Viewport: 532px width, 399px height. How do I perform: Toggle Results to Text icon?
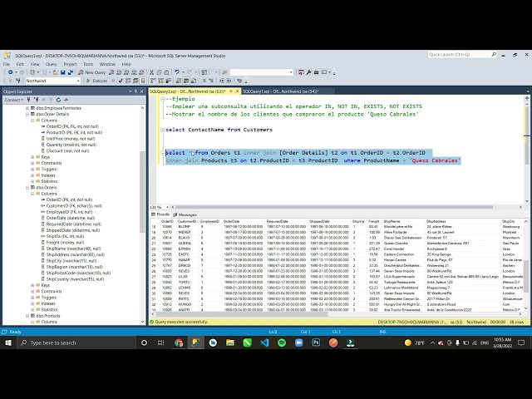179,81
